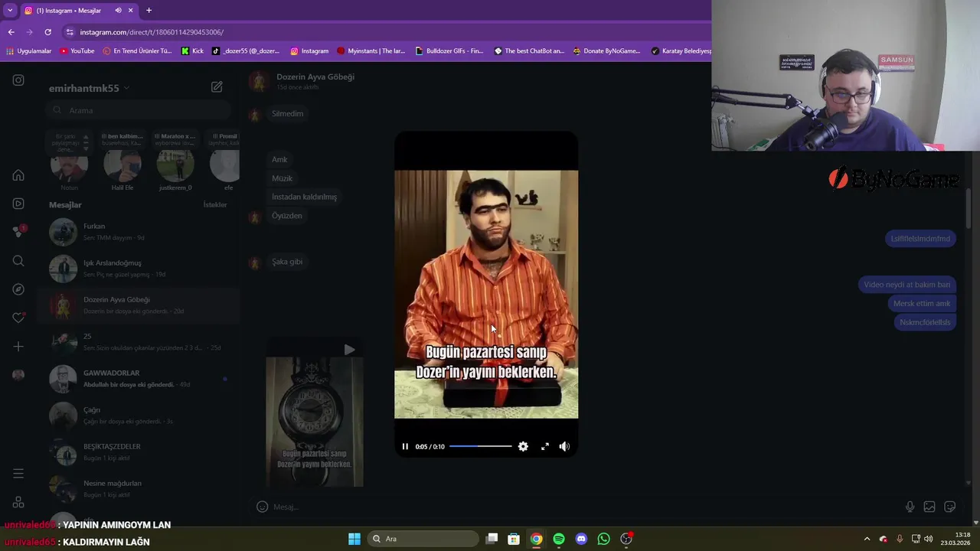
Task: Open the İstekler message requests link
Action: click(215, 205)
